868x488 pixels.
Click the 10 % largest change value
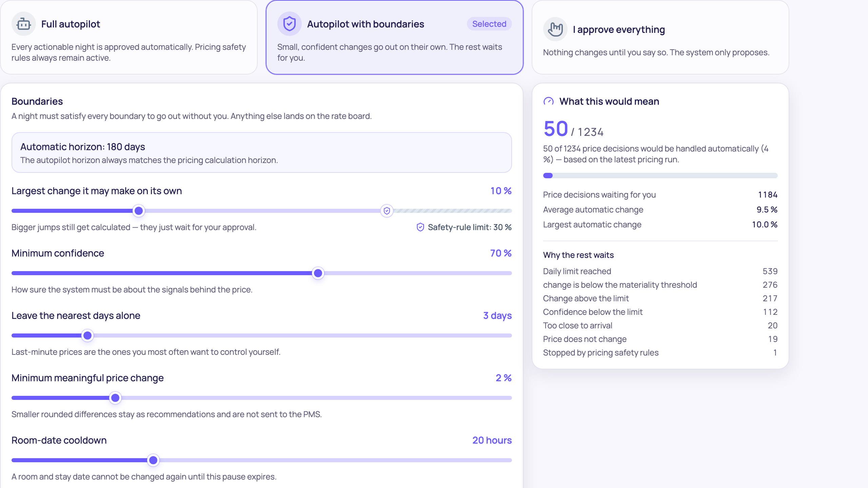501,191
